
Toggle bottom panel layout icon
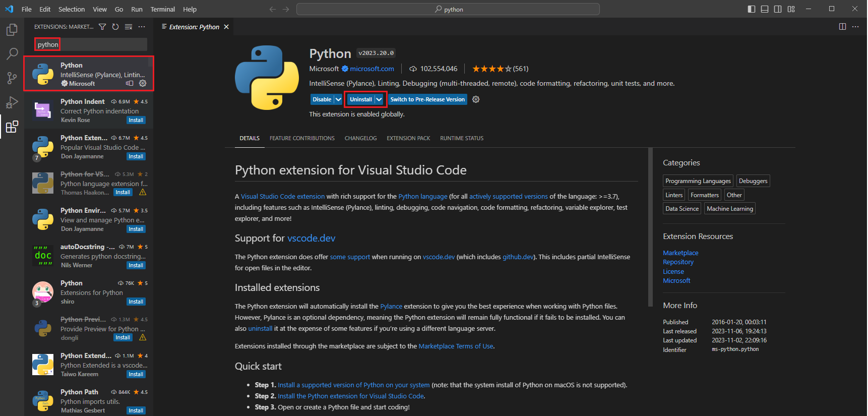pos(765,9)
